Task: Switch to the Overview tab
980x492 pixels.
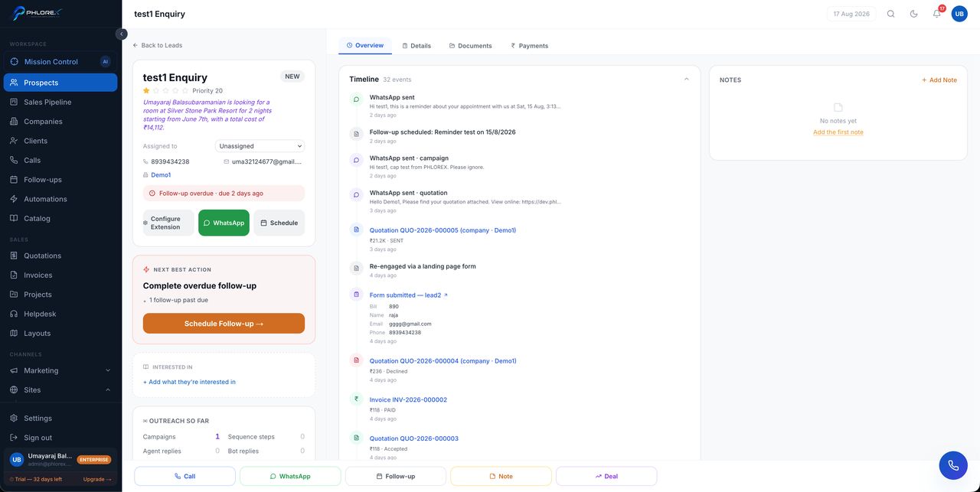Action: tap(365, 46)
